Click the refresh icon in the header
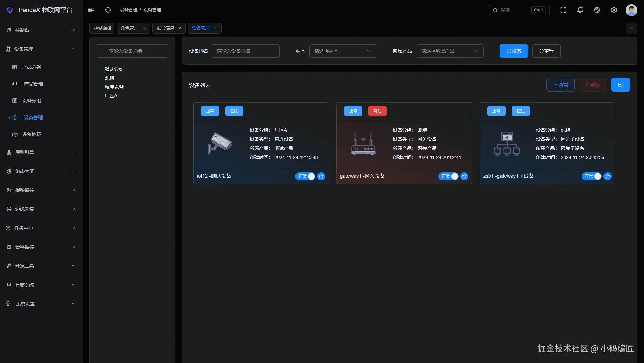This screenshot has height=363, width=644. coord(108,10)
